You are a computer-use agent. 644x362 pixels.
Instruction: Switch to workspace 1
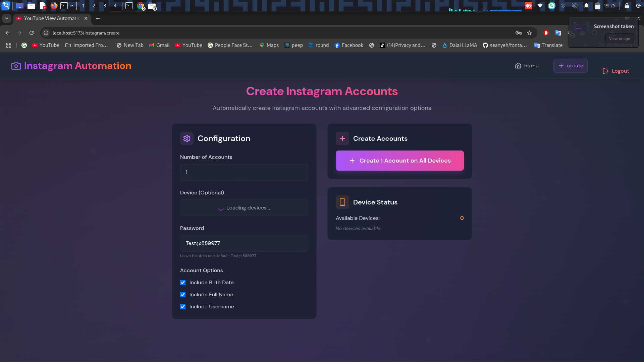pos(83,6)
